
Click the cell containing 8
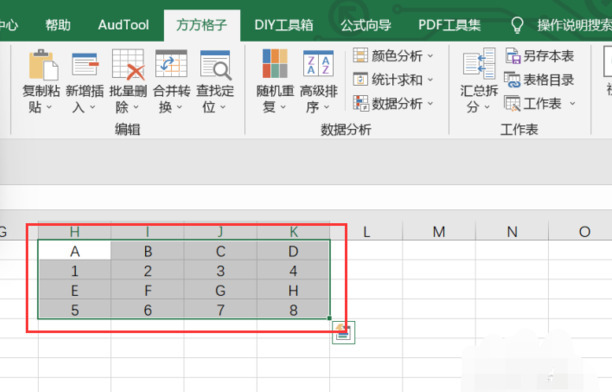(x=294, y=310)
